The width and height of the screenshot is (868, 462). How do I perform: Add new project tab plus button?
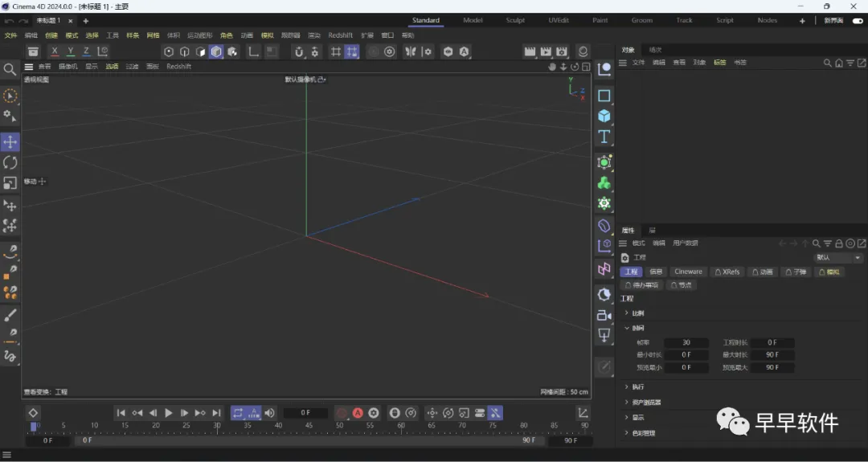tap(85, 21)
